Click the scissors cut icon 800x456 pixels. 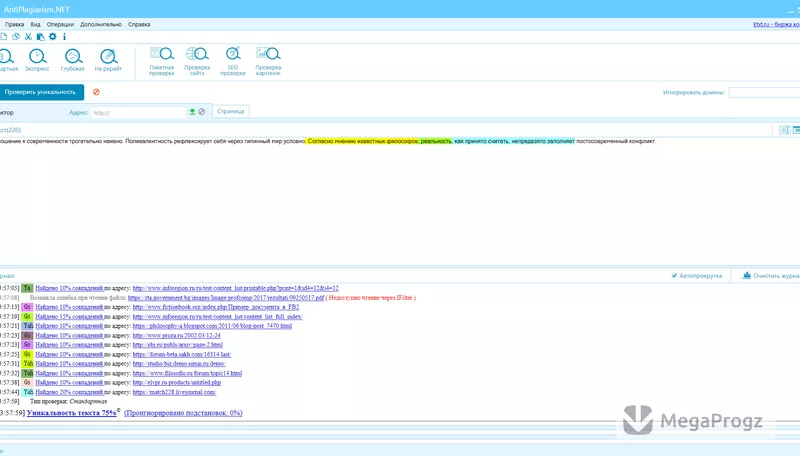[28, 37]
